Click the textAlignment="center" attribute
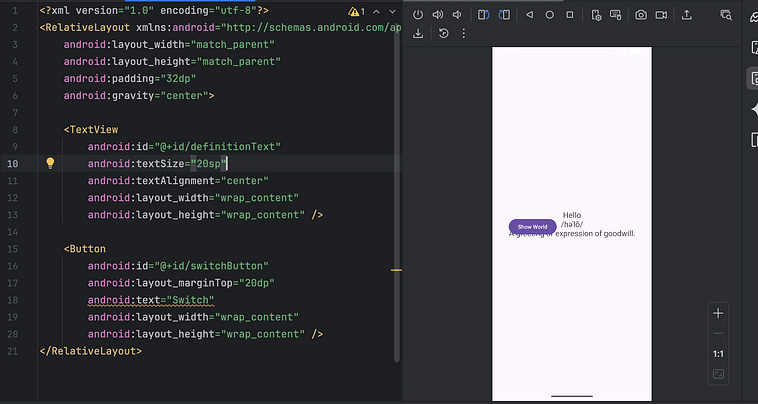This screenshot has width=758, height=404. (178, 181)
